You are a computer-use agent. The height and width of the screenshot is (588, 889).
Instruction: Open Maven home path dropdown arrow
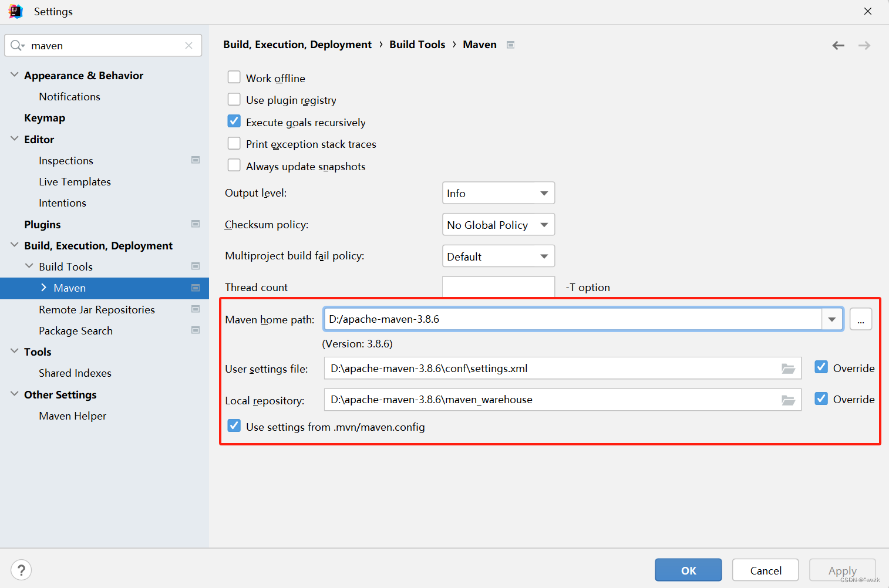pyautogui.click(x=832, y=319)
